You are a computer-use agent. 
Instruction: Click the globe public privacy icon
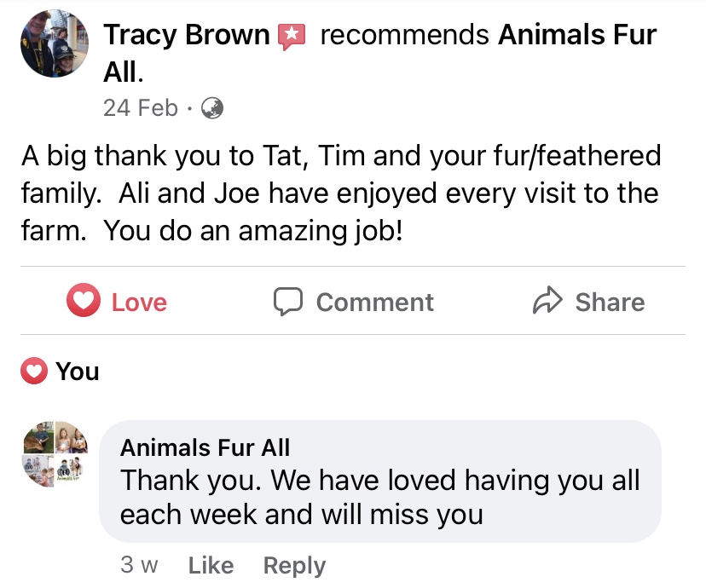coord(211,108)
